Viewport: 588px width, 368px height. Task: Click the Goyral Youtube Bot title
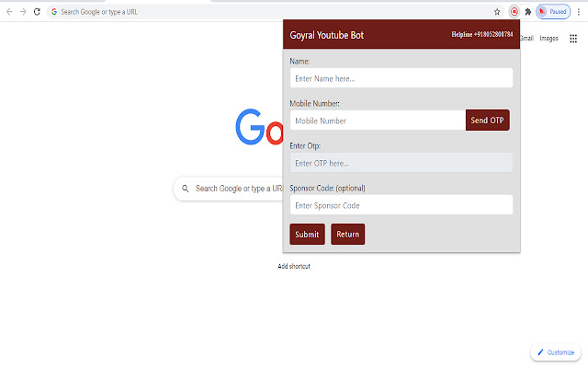tap(327, 35)
